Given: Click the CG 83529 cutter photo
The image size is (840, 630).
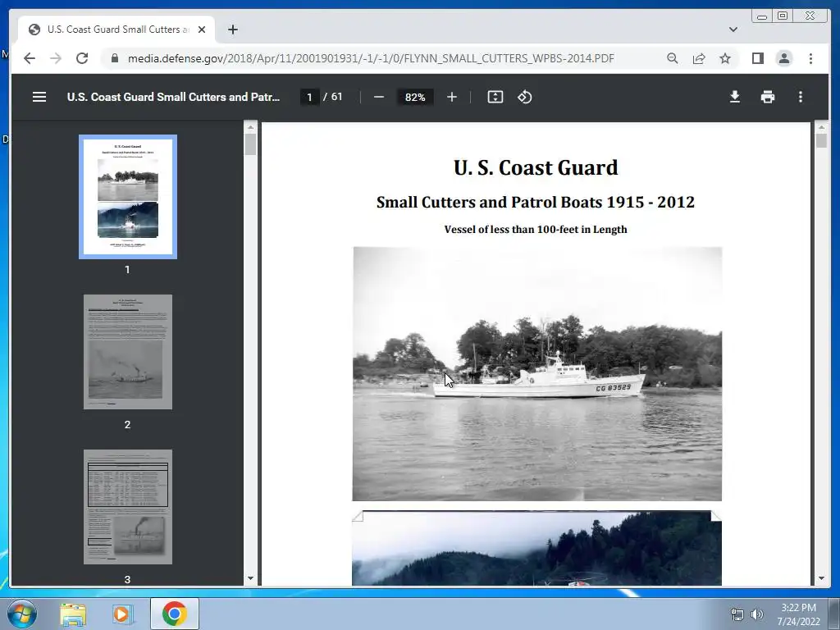Looking at the screenshot, I should point(536,374).
